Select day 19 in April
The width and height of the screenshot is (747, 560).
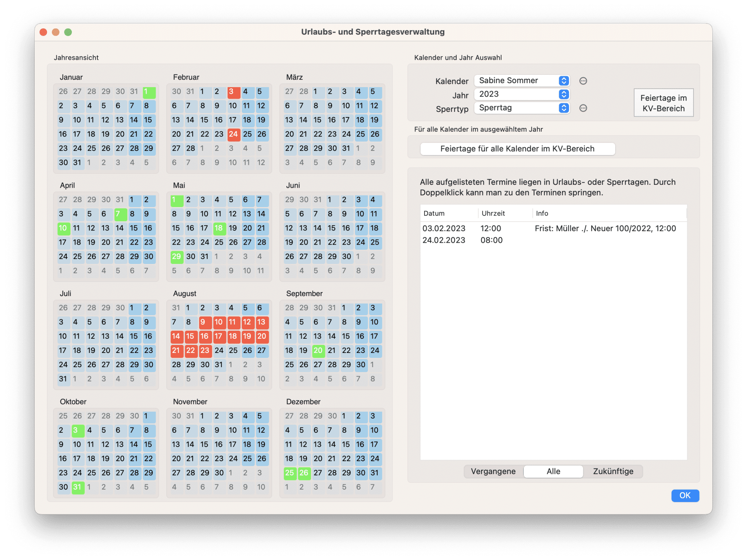pos(92,242)
